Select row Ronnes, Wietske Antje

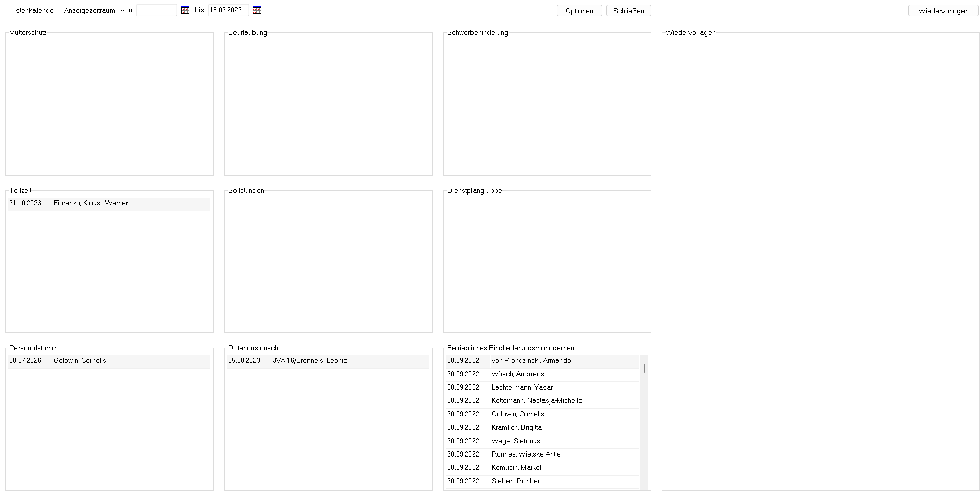point(542,455)
